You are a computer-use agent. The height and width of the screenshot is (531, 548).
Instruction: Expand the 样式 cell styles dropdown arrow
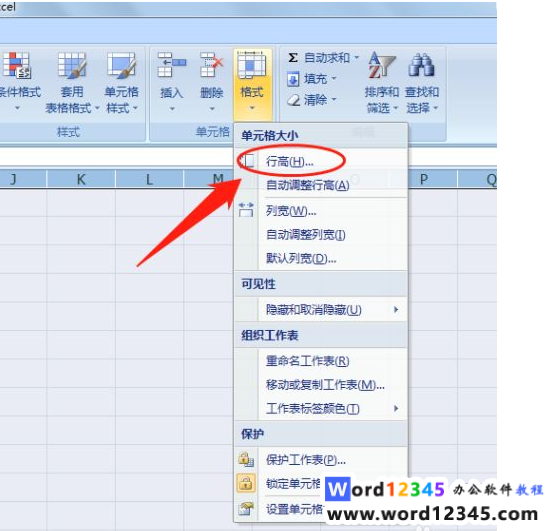[135, 108]
